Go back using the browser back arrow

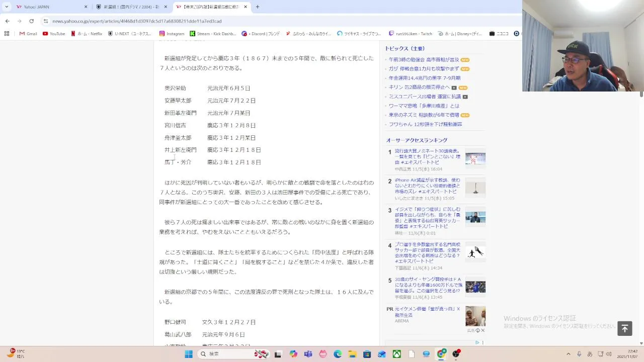coord(7,21)
